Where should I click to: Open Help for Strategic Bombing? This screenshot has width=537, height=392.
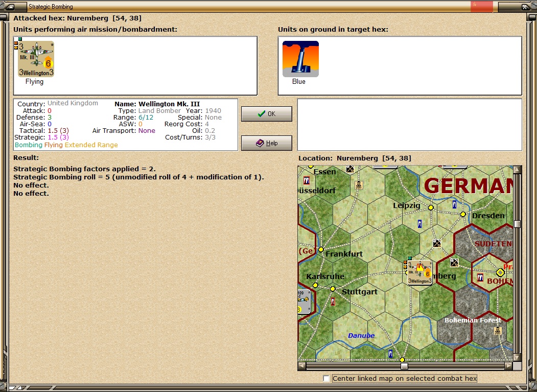266,143
